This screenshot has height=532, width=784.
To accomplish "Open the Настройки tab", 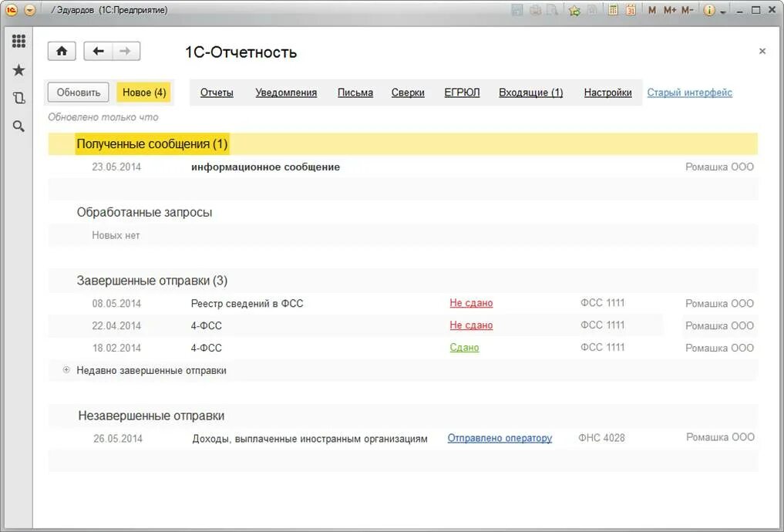I will tap(607, 93).
